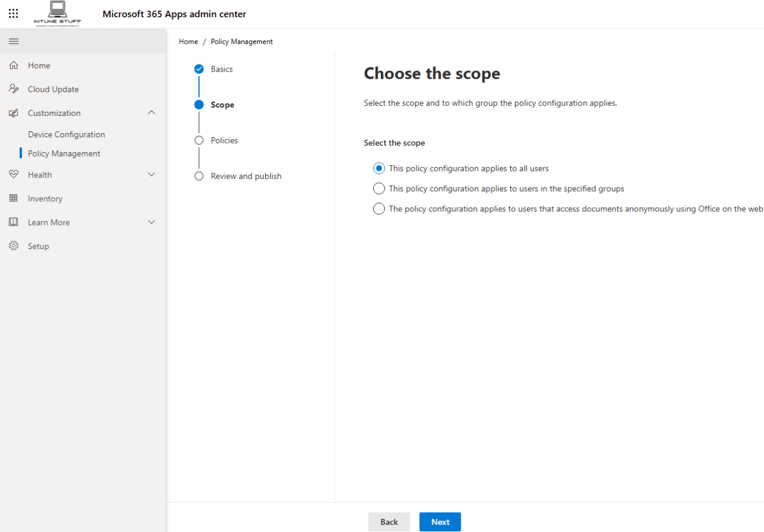
Task: Open Inventory from the sidebar icon
Action: (x=13, y=198)
